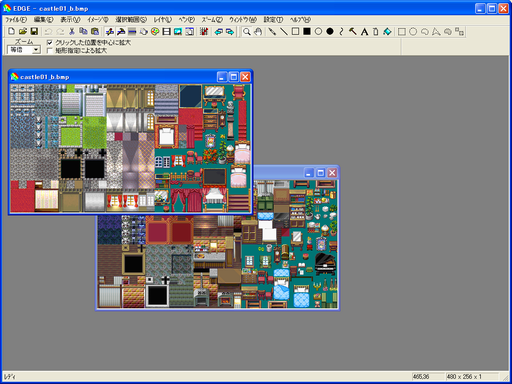Image resolution: width=512 pixels, height=384 pixels.
Task: Select the magnifier zoom tool
Action: tap(247, 32)
